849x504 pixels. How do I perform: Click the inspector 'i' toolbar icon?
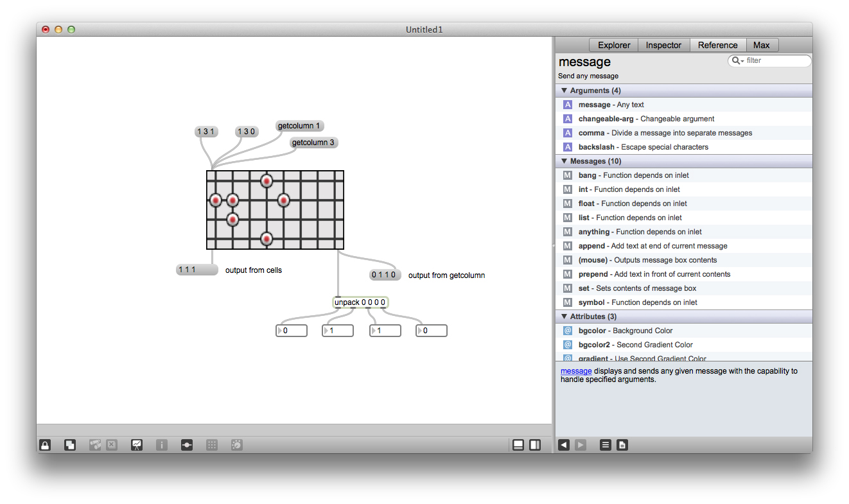pos(162,444)
